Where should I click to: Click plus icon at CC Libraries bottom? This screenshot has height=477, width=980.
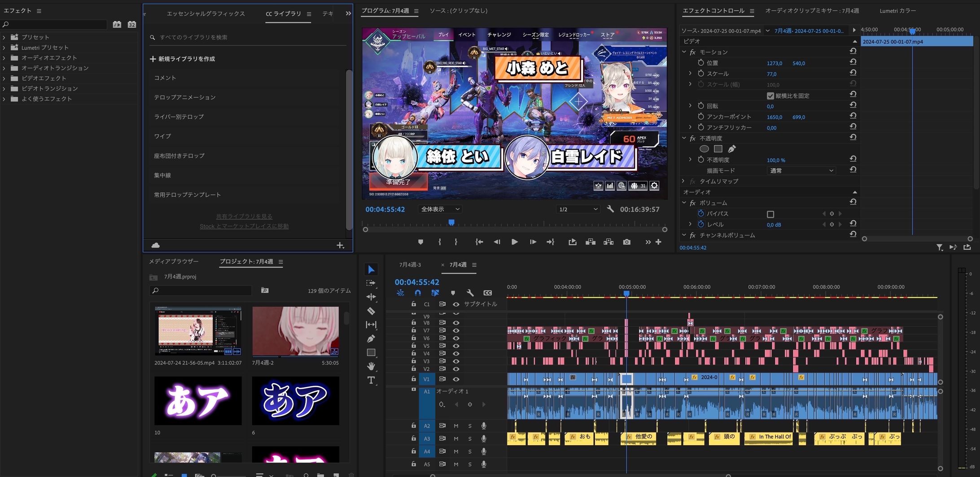click(340, 245)
